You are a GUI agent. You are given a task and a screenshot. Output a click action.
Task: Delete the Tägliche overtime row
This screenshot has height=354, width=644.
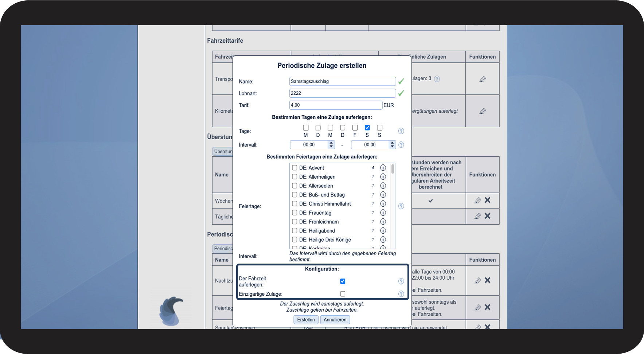click(488, 216)
